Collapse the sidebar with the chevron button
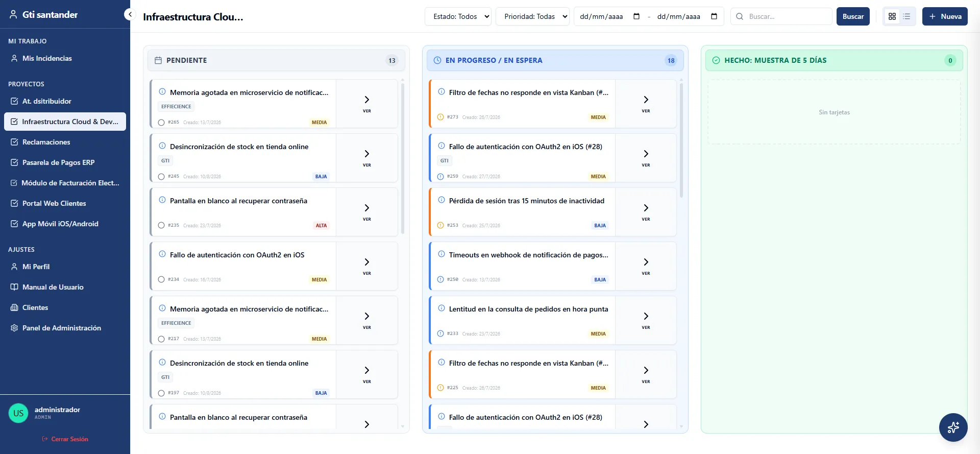 coord(130,15)
